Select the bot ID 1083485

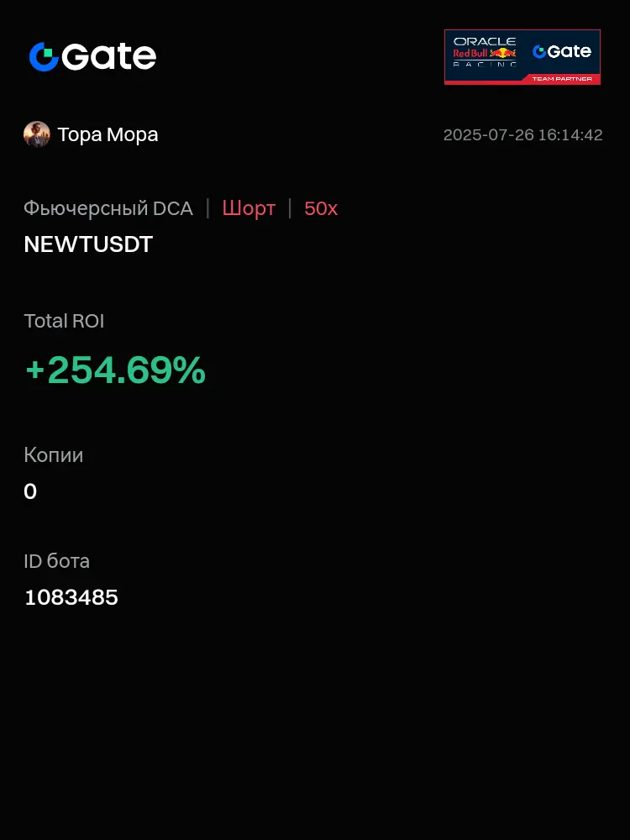tap(71, 597)
